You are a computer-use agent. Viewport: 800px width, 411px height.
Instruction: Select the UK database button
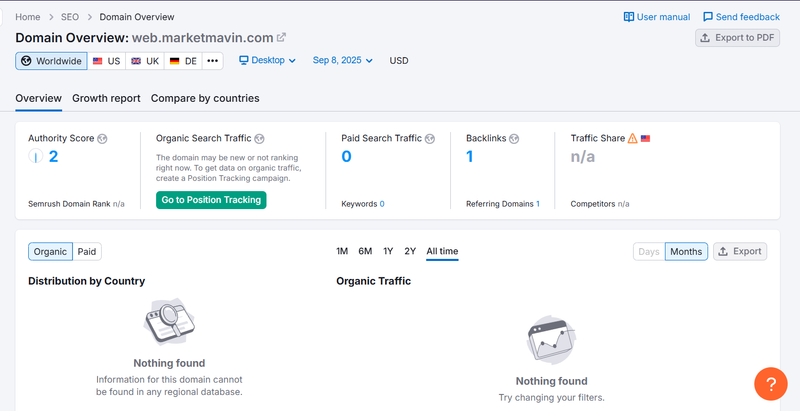pos(145,61)
